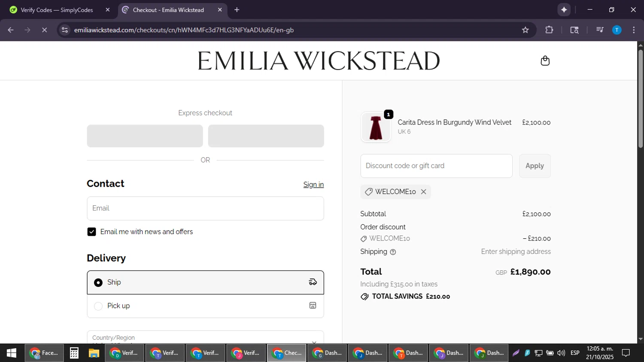Screen dimensions: 644x362
Task: Stop loading the page
Action: [44, 30]
